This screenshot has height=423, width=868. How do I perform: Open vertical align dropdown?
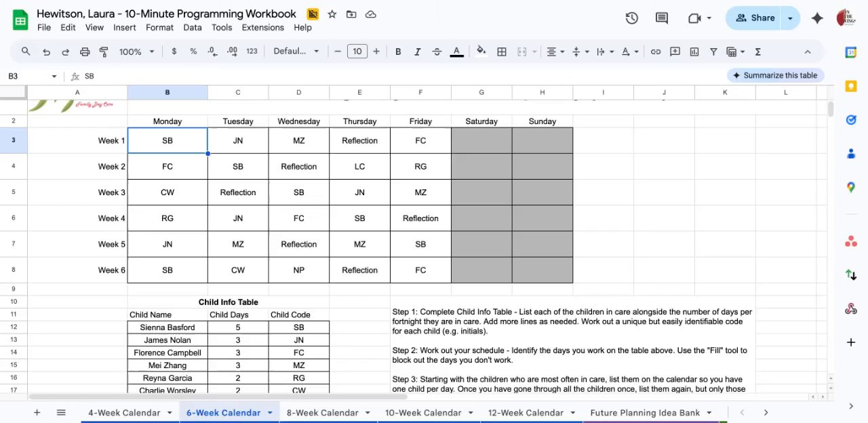click(x=580, y=52)
